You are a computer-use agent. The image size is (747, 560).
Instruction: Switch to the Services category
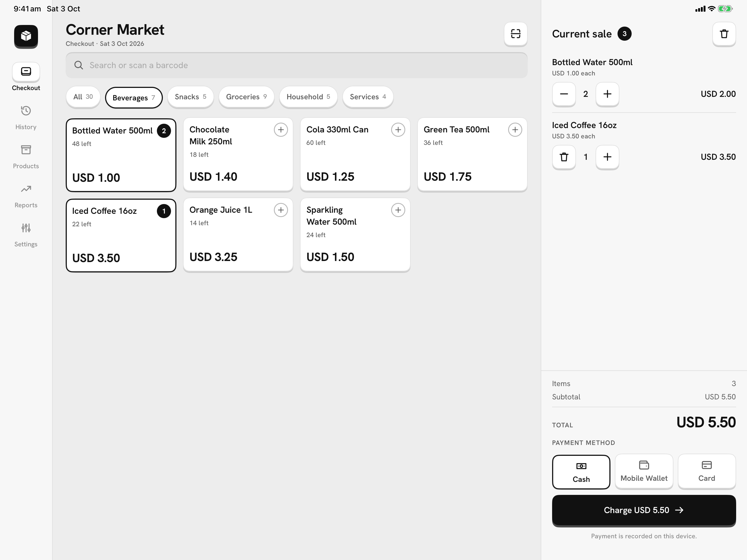[368, 97]
